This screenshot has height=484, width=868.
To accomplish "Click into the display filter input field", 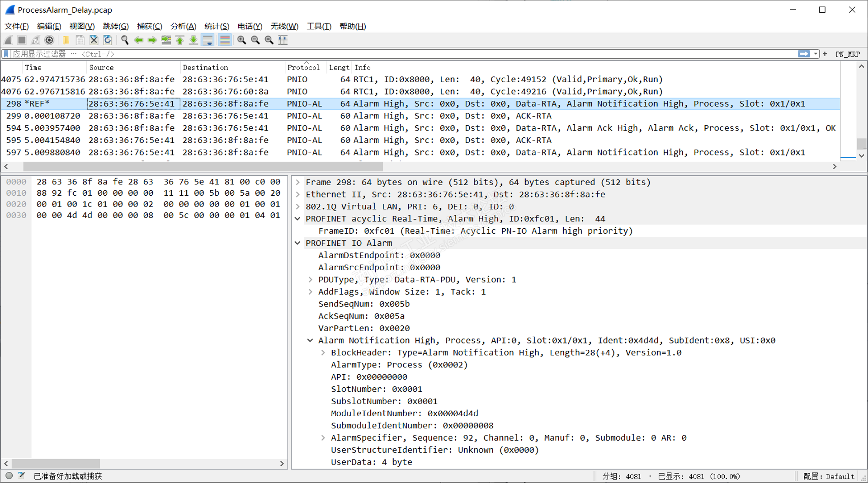I will 407,54.
